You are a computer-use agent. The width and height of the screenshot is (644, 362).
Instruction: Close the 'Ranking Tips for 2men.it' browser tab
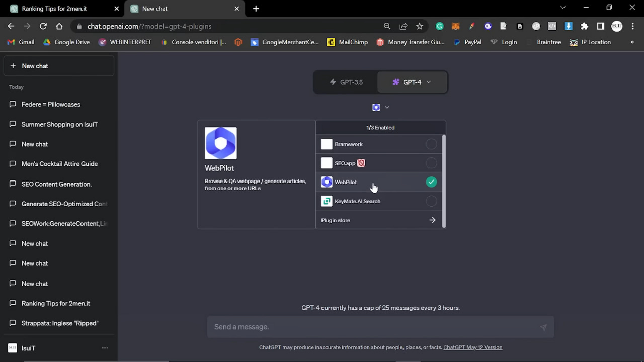pyautogui.click(x=117, y=9)
